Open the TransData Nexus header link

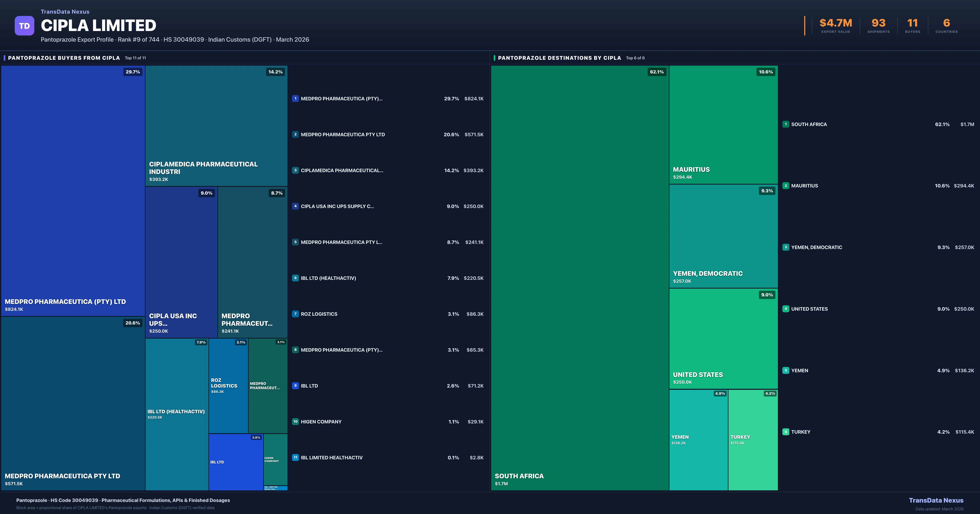click(65, 12)
